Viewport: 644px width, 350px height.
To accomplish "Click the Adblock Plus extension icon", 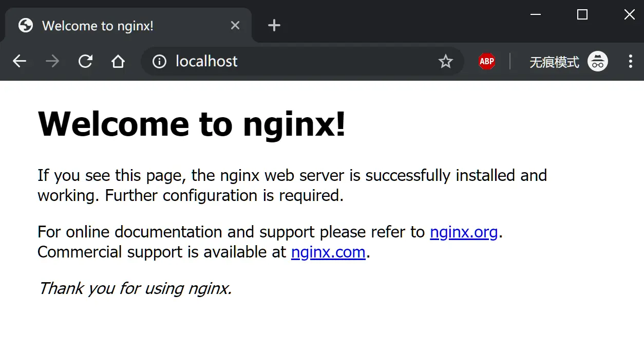I will point(486,61).
